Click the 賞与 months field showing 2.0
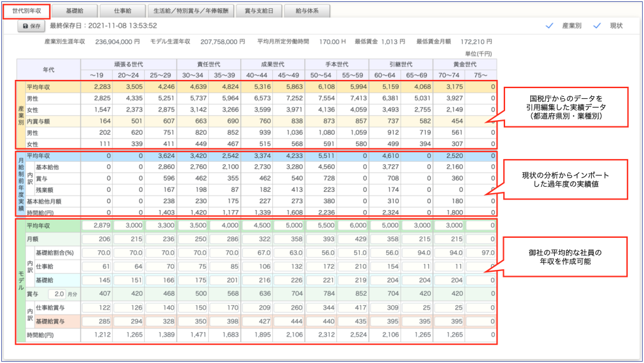 [x=57, y=294]
